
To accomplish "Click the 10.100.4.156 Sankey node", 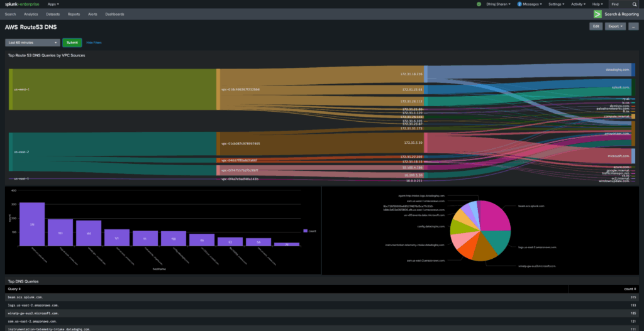I will 426,167.
